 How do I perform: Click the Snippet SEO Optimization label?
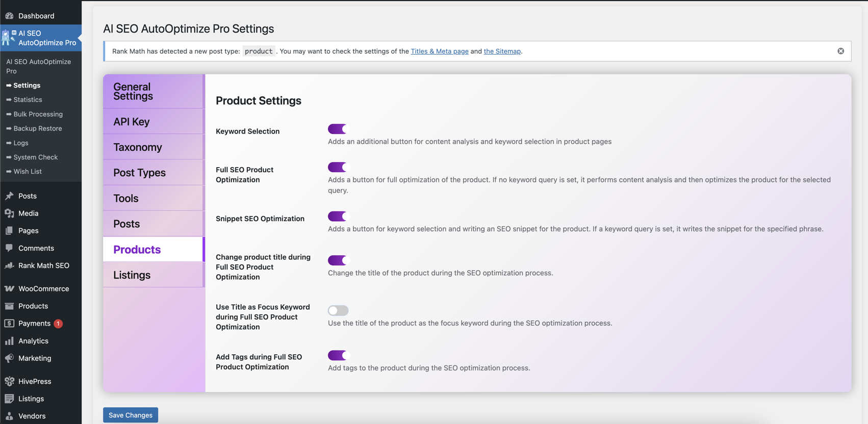coord(260,218)
